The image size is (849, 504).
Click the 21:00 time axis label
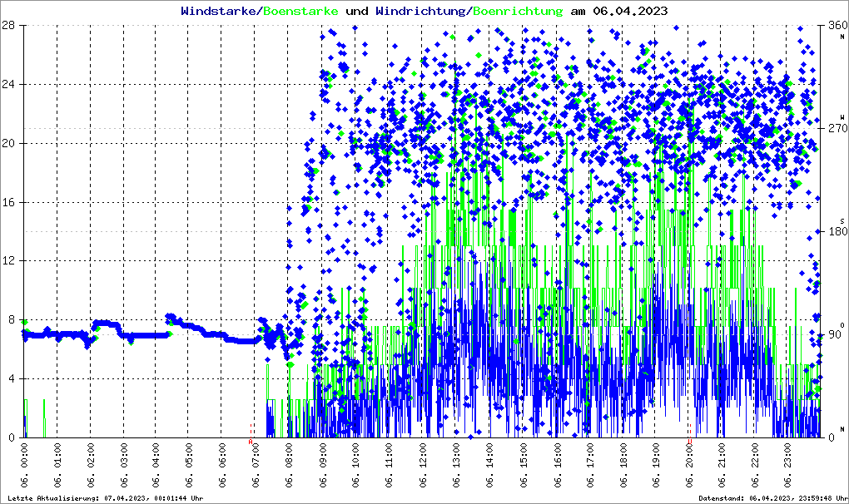pos(722,464)
